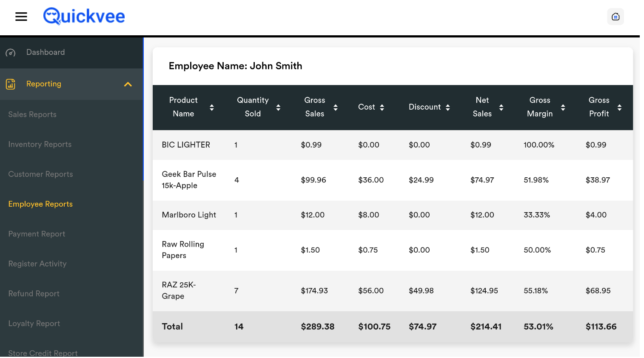Sort by Quantity Sold arrows
This screenshot has width=644, height=358.
coord(278,108)
